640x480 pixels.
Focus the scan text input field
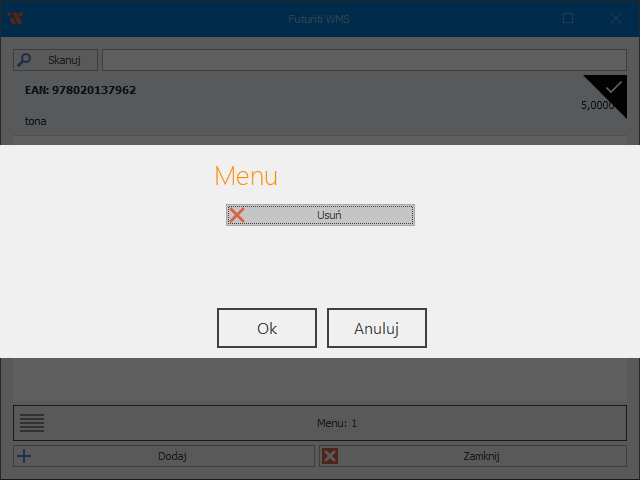[364, 60]
